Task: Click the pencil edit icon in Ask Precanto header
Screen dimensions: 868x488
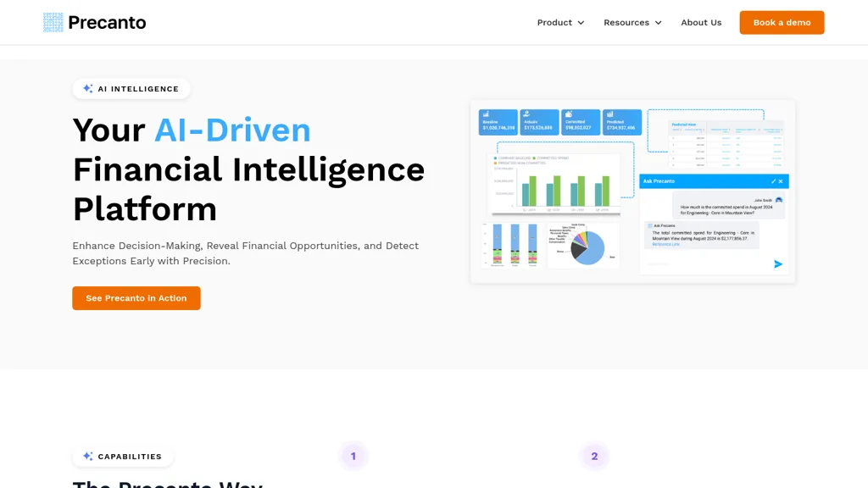Action: [x=773, y=181]
